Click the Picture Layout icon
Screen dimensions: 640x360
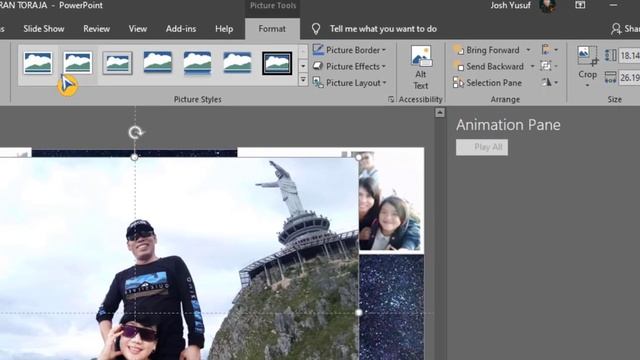click(x=318, y=82)
